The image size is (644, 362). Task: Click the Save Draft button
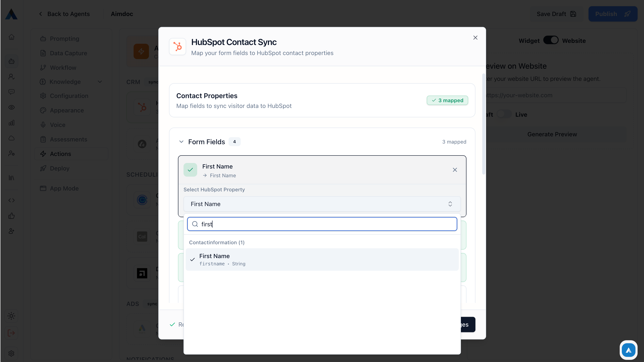[x=557, y=14]
